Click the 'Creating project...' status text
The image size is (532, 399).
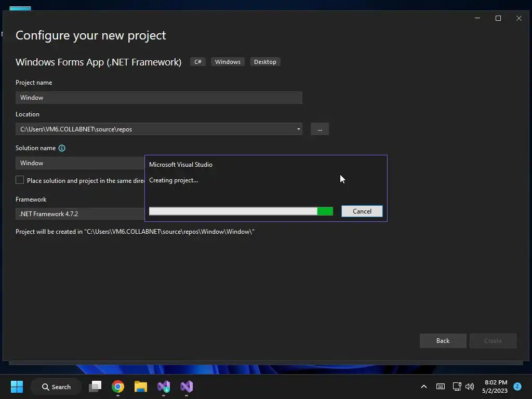coord(174,180)
